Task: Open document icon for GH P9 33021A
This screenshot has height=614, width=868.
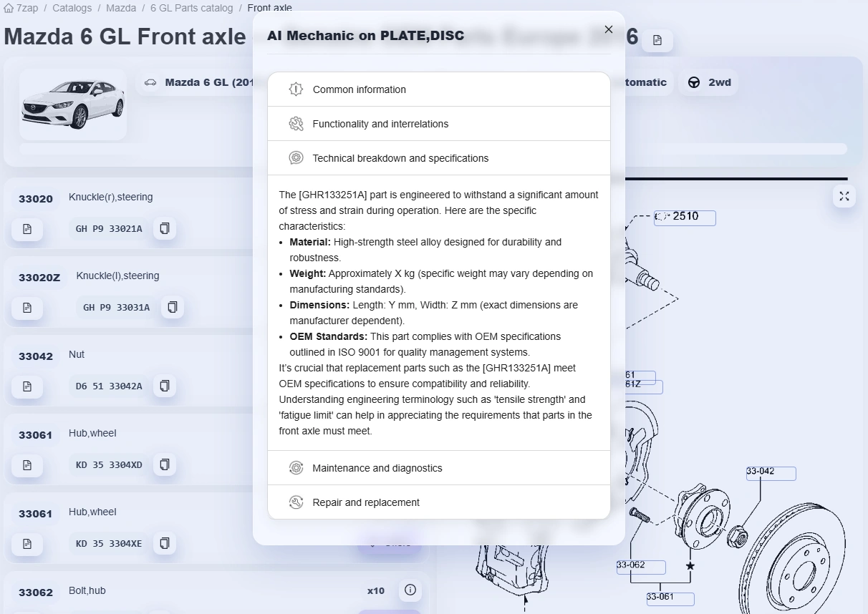Action: tap(27, 229)
